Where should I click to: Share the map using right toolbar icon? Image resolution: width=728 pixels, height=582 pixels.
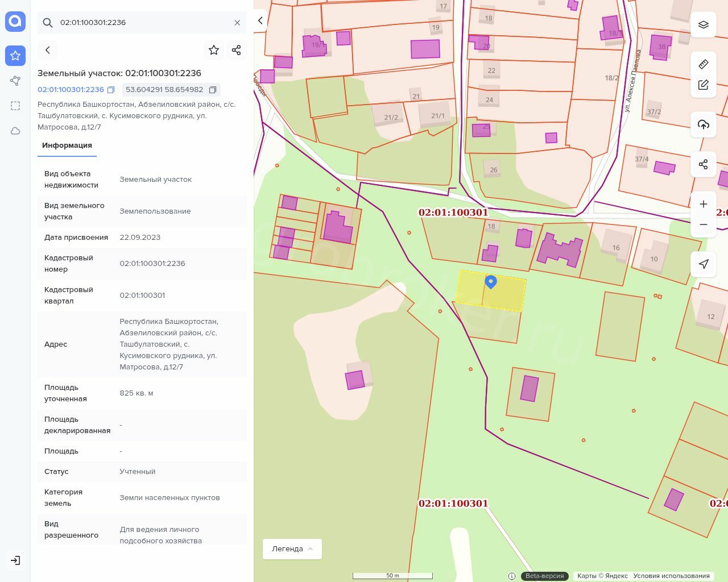(704, 164)
